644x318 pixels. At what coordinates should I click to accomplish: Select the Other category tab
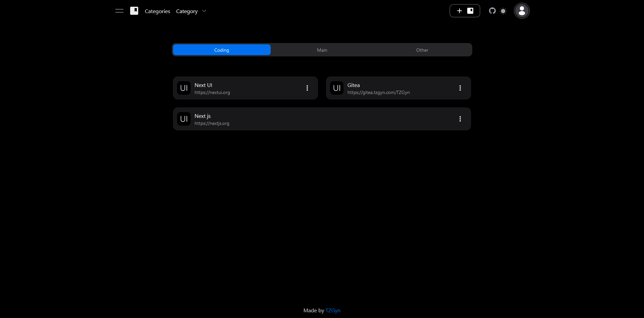(x=422, y=49)
